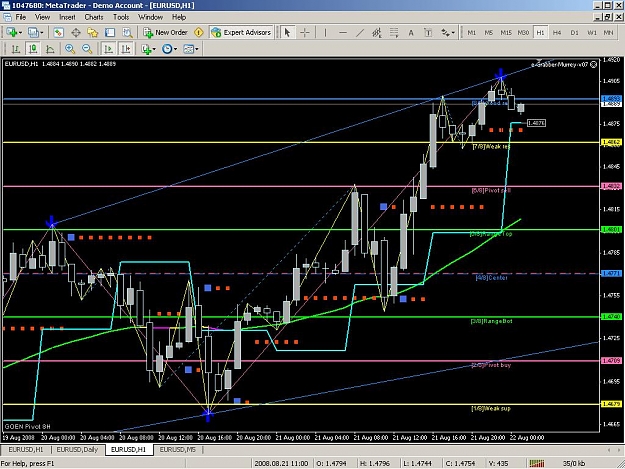Click the active H1 timeframe button
The width and height of the screenshot is (625, 469).
point(540,33)
